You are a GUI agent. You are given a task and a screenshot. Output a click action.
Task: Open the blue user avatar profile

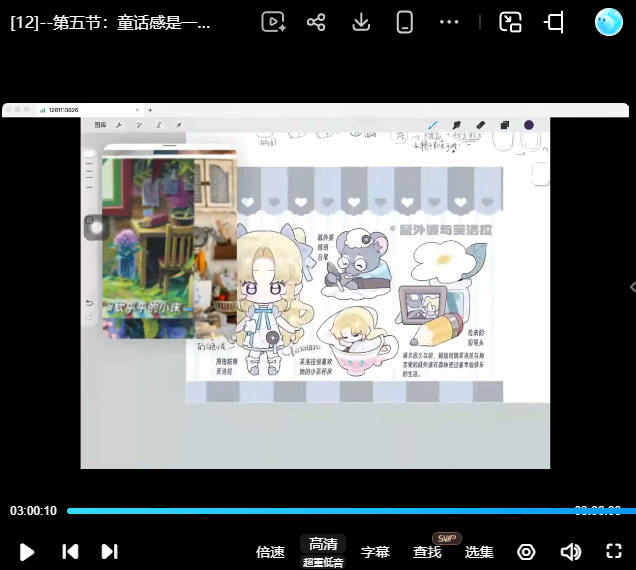608,22
